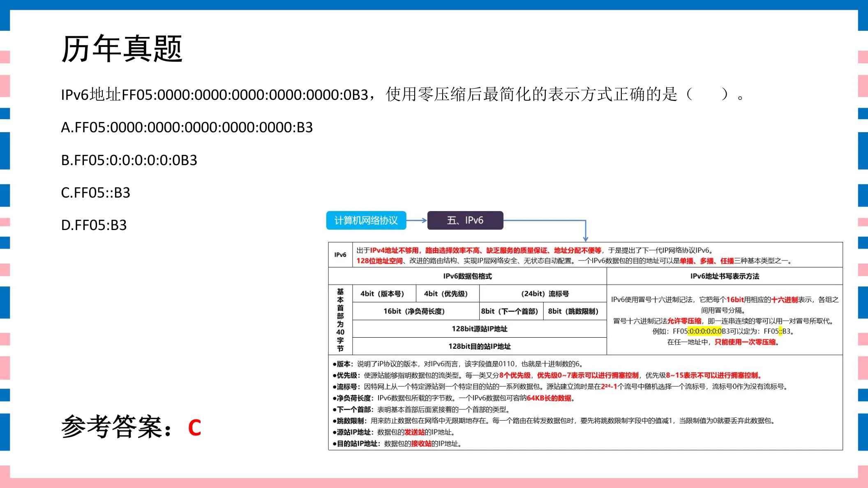Click the '128bit源站IP地址' row
868x488 pixels.
coord(479,329)
